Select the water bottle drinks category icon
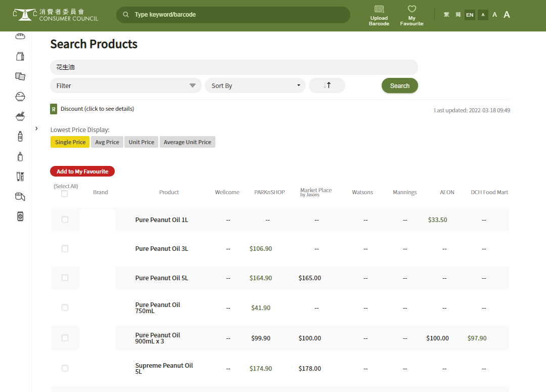The height and width of the screenshot is (392, 546). pyautogui.click(x=20, y=136)
